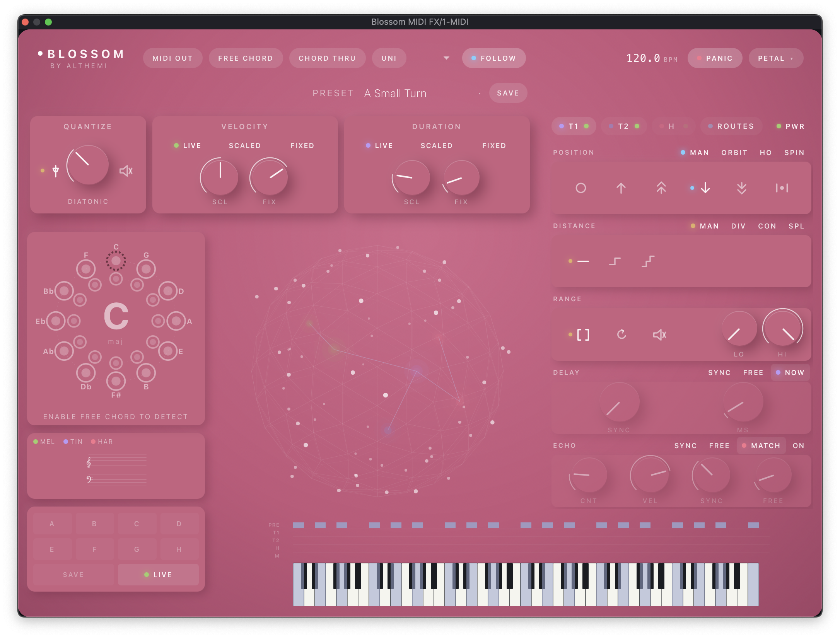The image size is (840, 638).
Task: Set echo mode to MATCH
Action: pos(761,446)
